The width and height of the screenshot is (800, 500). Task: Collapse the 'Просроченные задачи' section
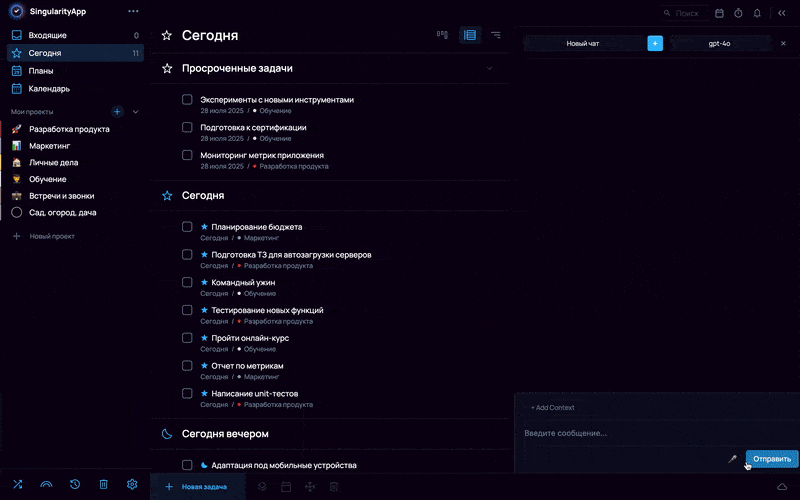(x=489, y=69)
